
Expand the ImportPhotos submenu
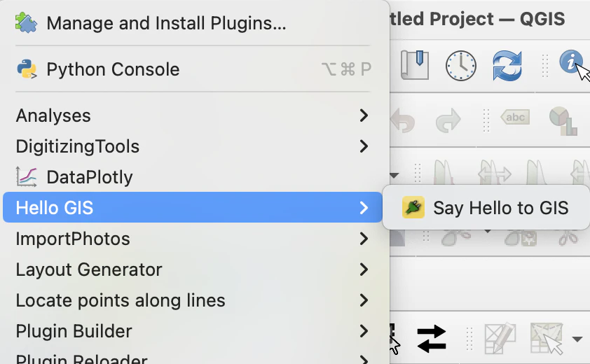pos(193,239)
